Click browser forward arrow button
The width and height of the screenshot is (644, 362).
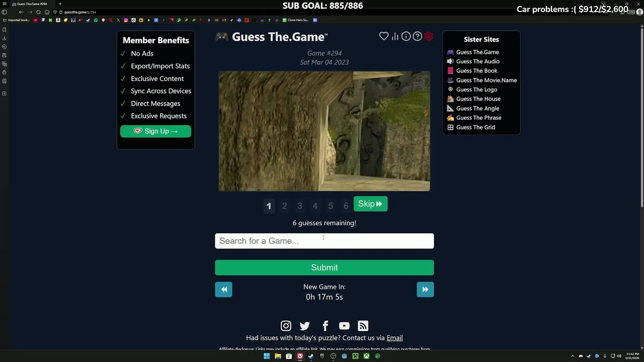click(30, 12)
